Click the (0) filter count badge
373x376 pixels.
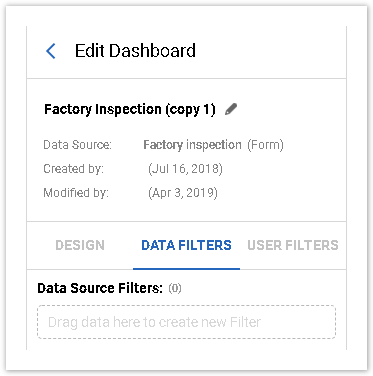click(175, 288)
